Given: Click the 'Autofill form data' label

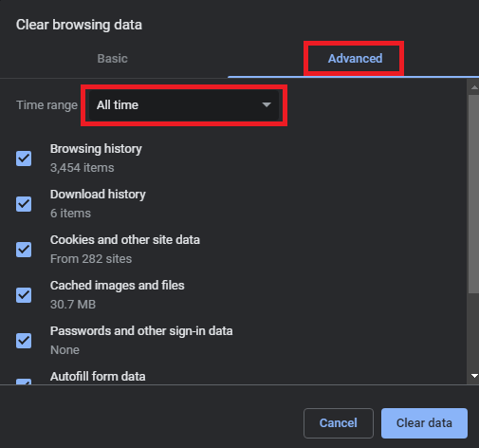Looking at the screenshot, I should [x=98, y=377].
